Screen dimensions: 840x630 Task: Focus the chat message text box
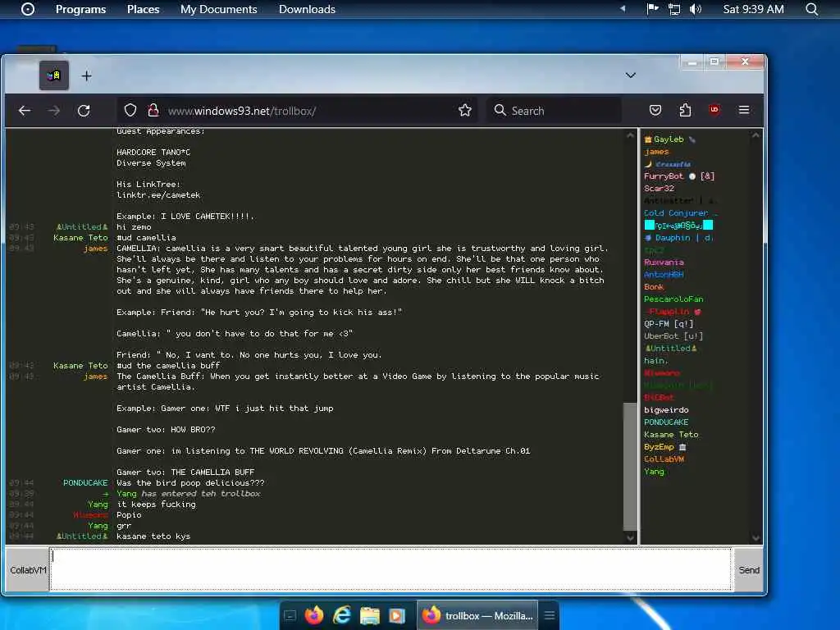[x=390, y=569]
